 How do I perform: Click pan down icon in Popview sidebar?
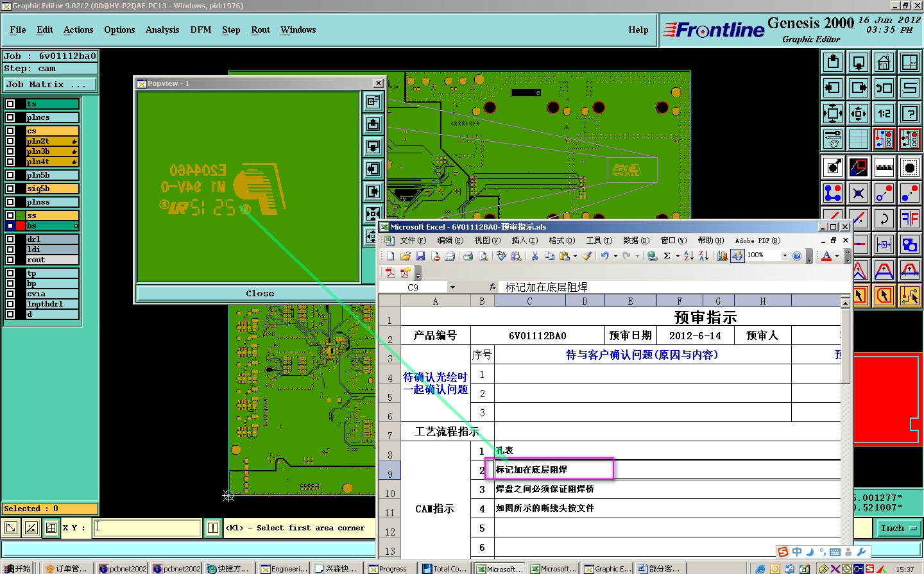pyautogui.click(x=373, y=146)
